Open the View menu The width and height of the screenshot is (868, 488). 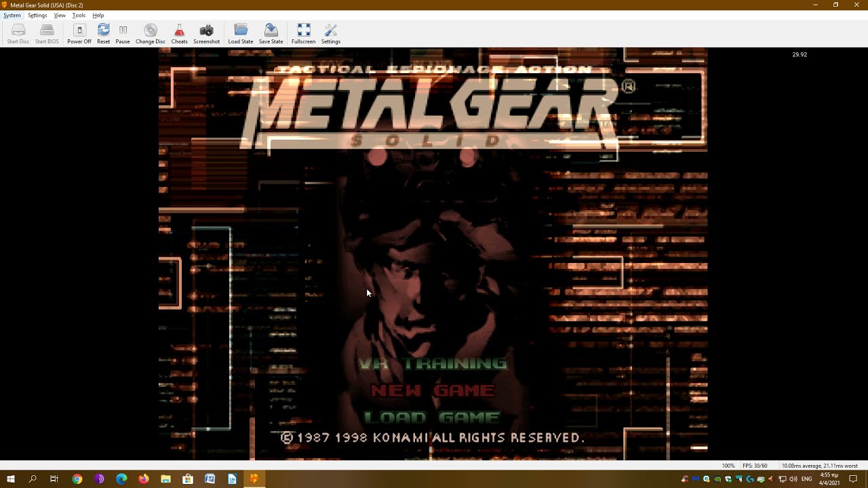coord(60,15)
